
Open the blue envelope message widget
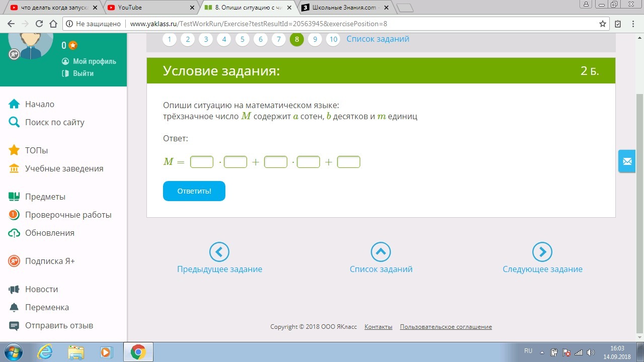pos(627,161)
